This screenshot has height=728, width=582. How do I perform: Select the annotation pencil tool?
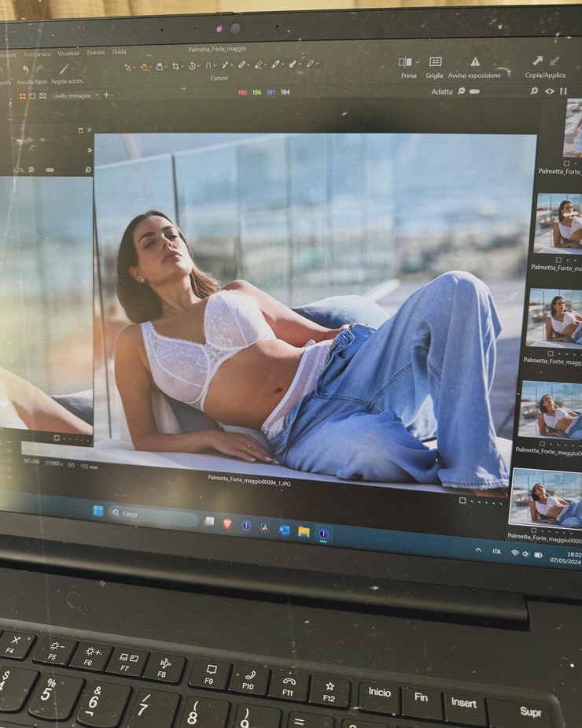[310, 64]
